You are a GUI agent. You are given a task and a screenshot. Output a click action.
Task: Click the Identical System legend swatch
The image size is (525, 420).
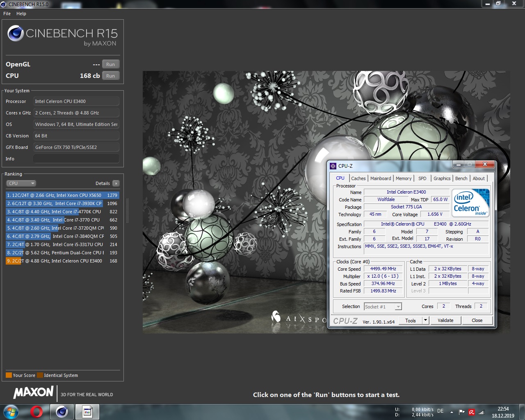40,375
